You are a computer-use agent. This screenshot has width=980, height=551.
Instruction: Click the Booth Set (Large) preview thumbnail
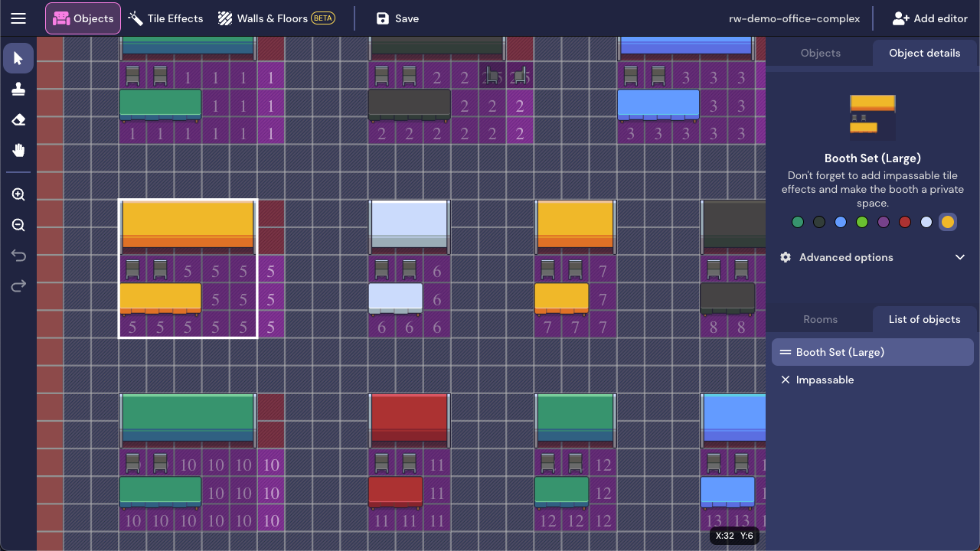tap(873, 116)
